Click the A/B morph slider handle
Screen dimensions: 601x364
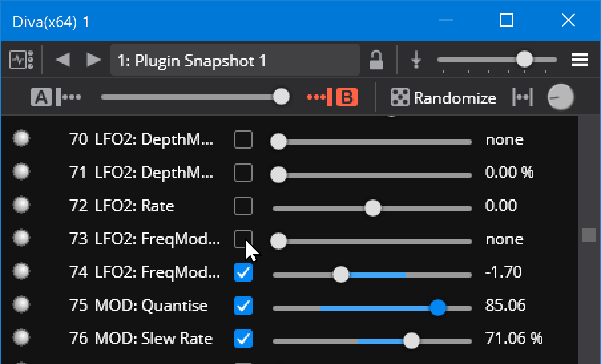[x=281, y=96]
